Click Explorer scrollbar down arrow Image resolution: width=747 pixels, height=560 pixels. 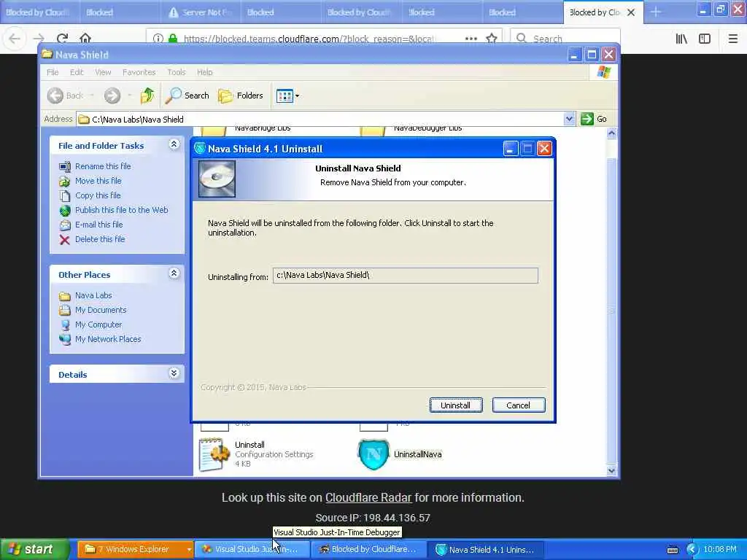(611, 470)
